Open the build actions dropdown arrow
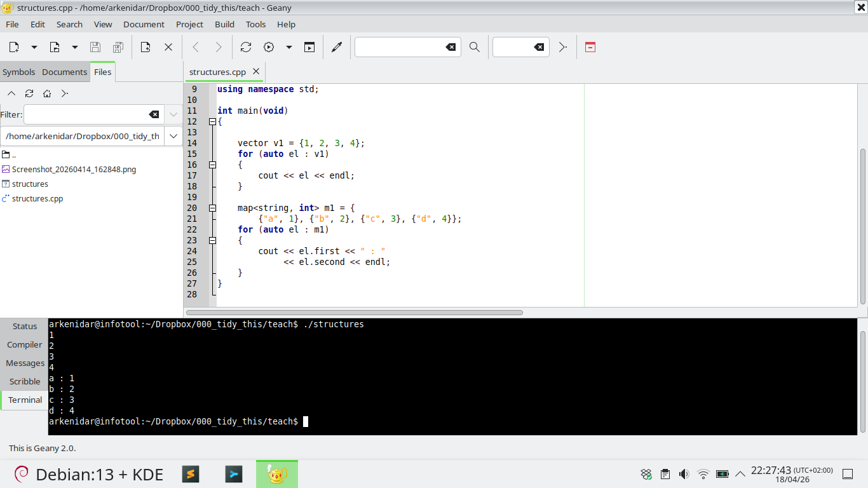The width and height of the screenshot is (868, 488). pos(289,47)
